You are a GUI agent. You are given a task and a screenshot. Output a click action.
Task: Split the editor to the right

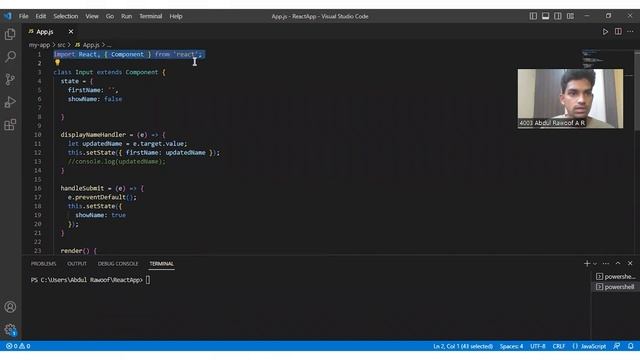point(618,32)
